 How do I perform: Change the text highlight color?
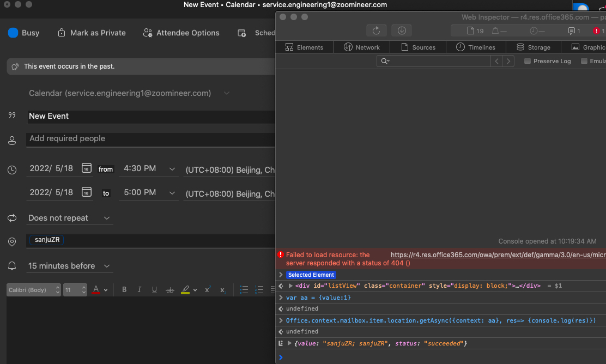[186, 289]
